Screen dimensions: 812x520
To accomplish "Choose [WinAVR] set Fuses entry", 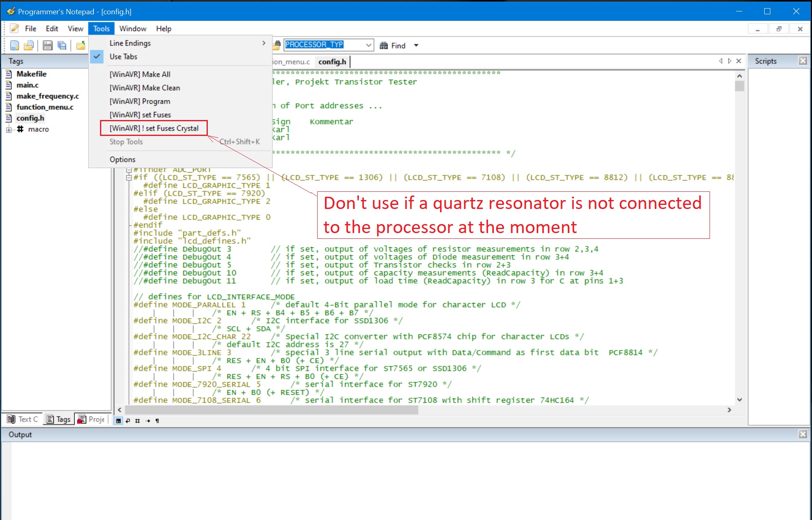I will [x=180, y=115].
